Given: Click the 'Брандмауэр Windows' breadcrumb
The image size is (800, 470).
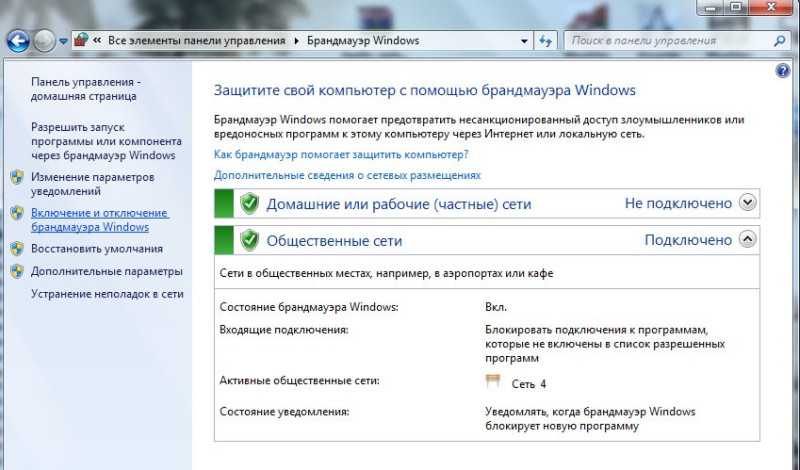Looking at the screenshot, I should 363,40.
